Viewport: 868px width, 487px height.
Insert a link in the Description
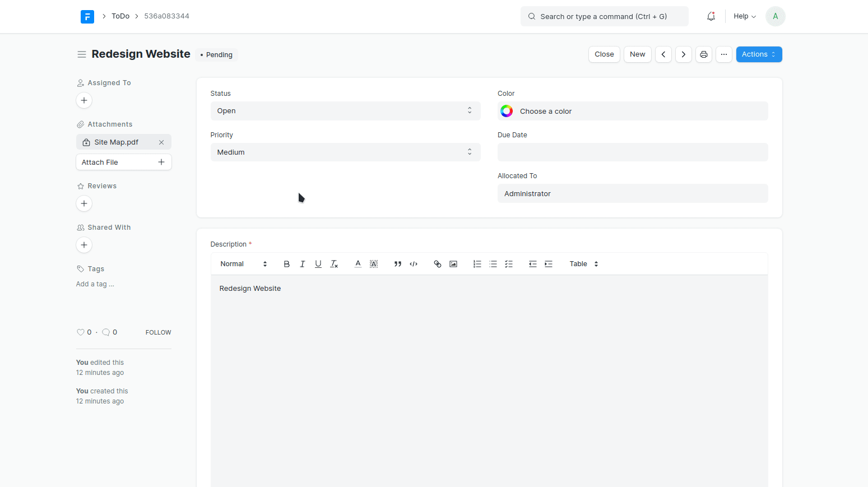(x=438, y=264)
